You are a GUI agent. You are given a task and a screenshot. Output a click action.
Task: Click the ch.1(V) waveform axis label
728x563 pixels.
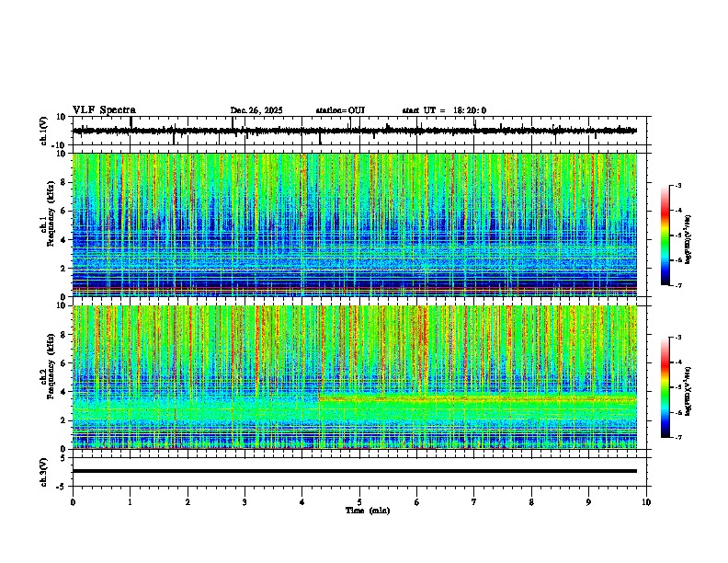[44, 131]
